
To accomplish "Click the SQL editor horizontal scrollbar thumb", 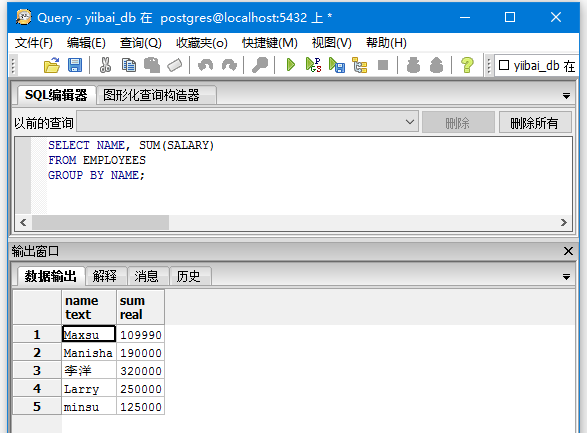I will click(101, 223).
